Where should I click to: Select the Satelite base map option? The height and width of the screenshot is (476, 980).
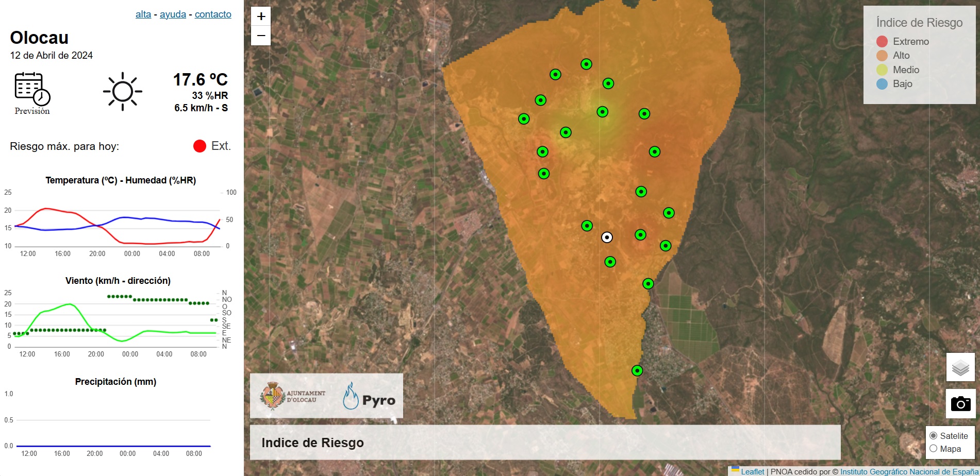934,435
